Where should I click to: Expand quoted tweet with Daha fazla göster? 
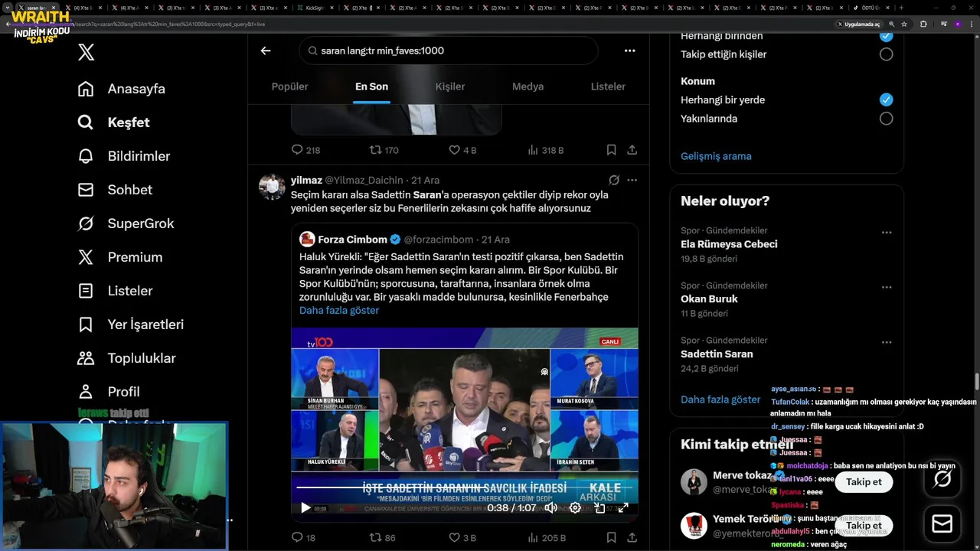tap(339, 310)
